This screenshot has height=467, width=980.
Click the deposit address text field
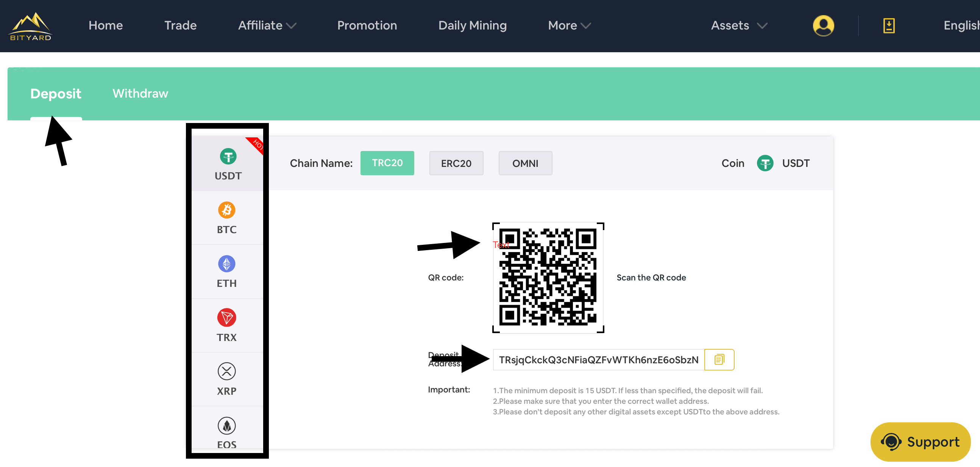click(598, 360)
